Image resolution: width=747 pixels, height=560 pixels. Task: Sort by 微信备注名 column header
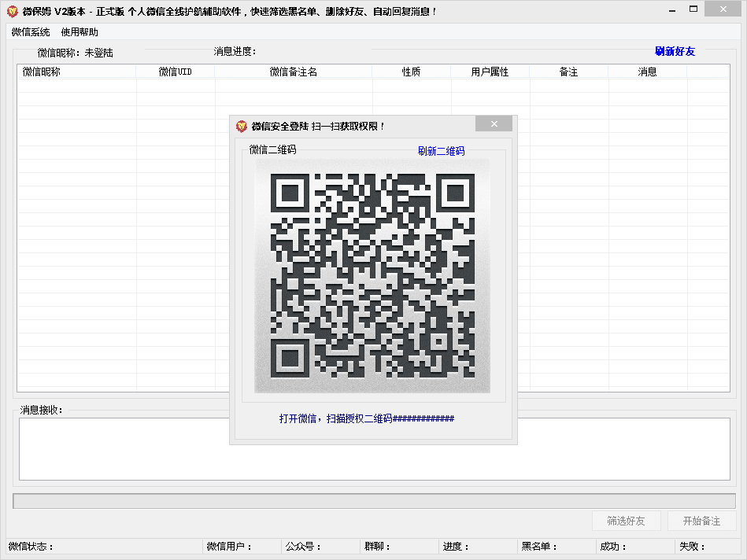click(294, 72)
